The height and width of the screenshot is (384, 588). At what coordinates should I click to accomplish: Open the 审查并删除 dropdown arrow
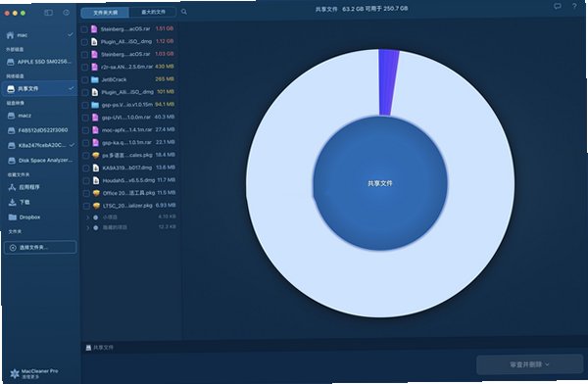(x=547, y=364)
